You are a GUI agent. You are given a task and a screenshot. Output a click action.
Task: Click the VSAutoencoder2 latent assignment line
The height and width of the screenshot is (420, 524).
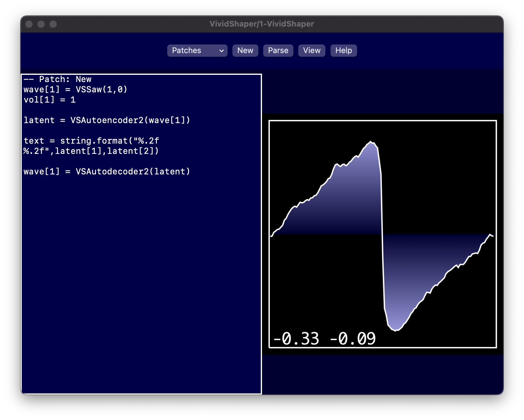[x=107, y=120]
